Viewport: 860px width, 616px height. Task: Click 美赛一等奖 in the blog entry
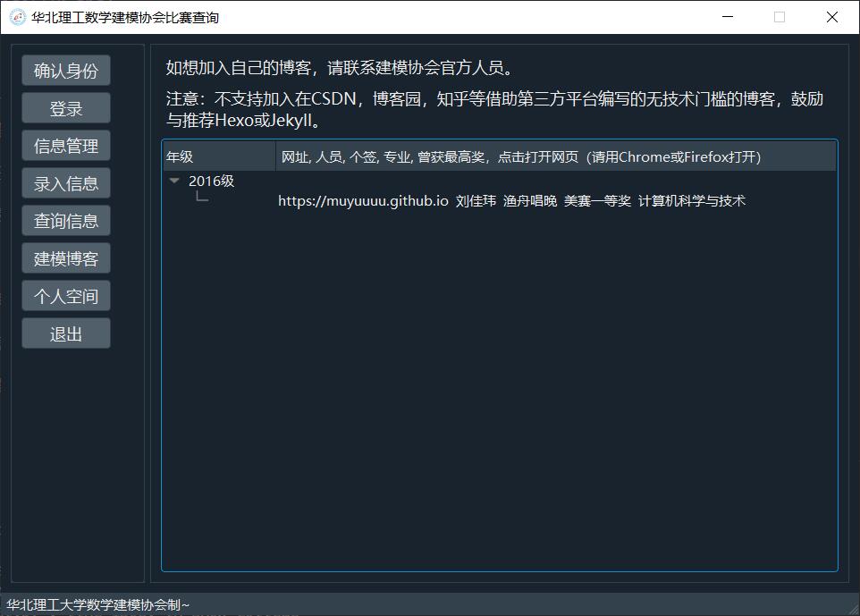[x=597, y=201]
